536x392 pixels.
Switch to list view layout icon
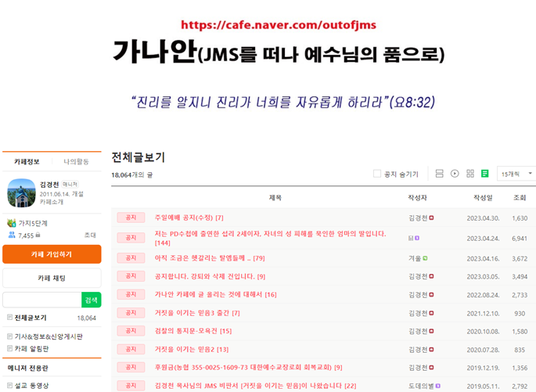(439, 174)
